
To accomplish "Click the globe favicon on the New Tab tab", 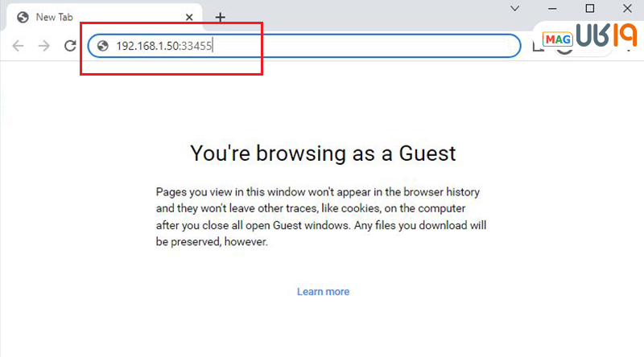I will pyautogui.click(x=22, y=17).
